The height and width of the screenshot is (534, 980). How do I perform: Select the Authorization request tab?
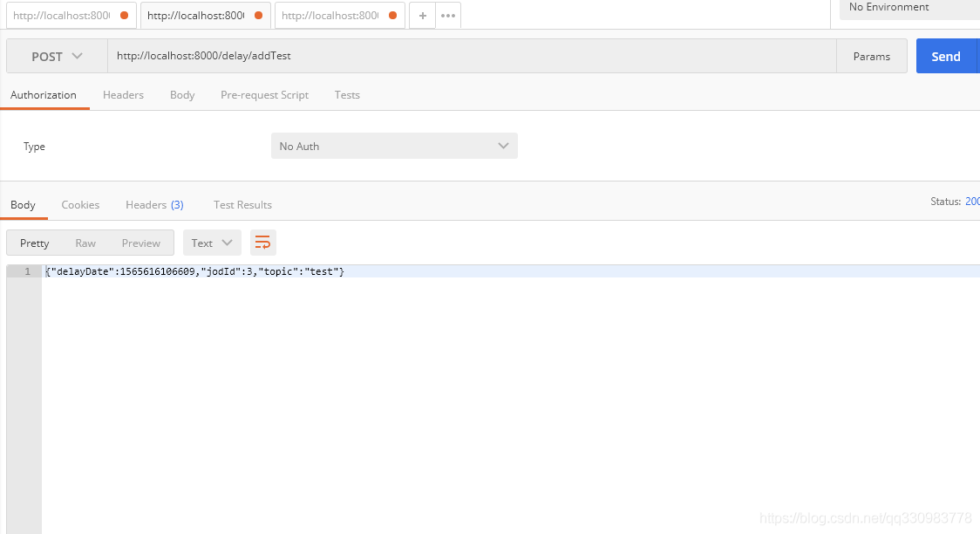(x=44, y=95)
